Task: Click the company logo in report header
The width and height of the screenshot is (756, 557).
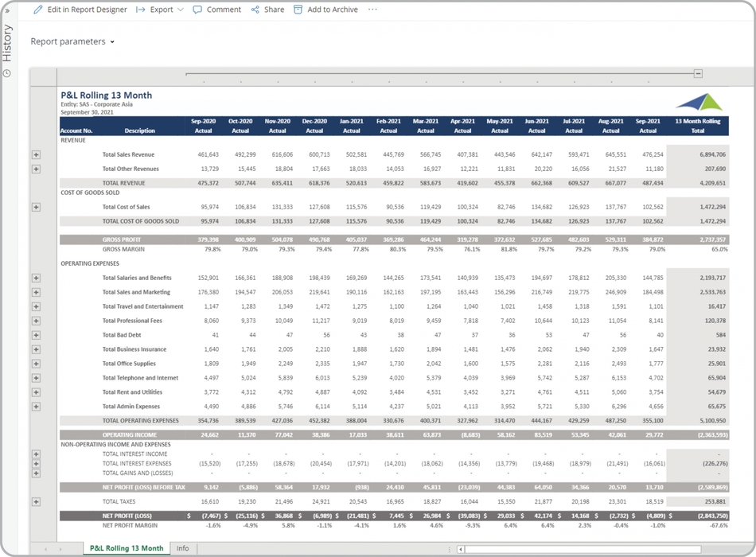Action: [699, 102]
